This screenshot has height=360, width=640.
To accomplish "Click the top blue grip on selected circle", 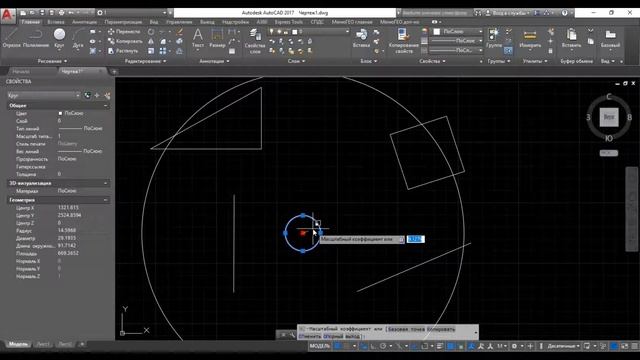I will coord(303,216).
